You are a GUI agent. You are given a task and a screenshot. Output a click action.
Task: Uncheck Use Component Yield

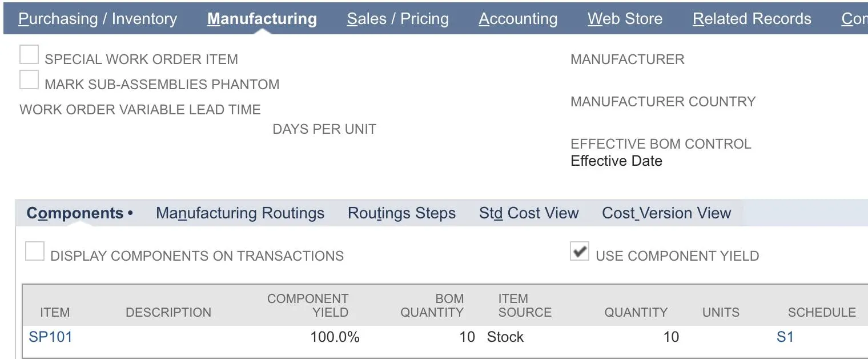(580, 251)
